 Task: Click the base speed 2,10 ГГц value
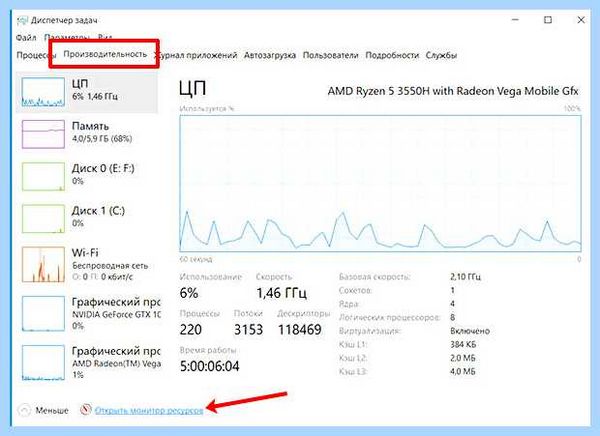465,276
